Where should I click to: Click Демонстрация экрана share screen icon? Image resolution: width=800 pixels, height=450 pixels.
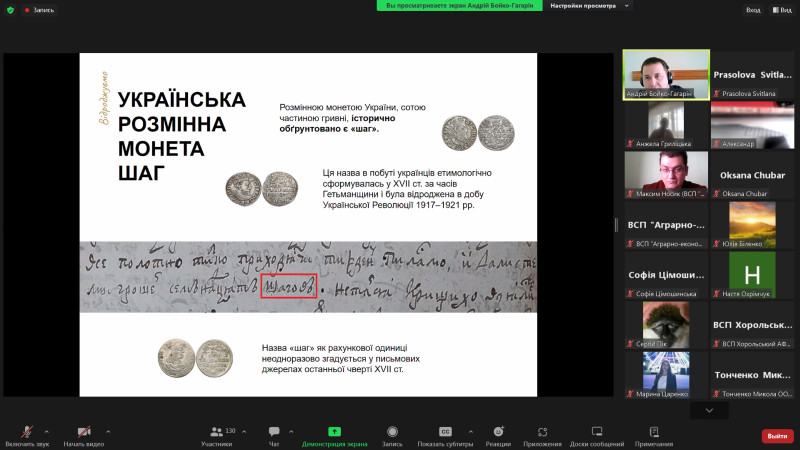point(334,434)
